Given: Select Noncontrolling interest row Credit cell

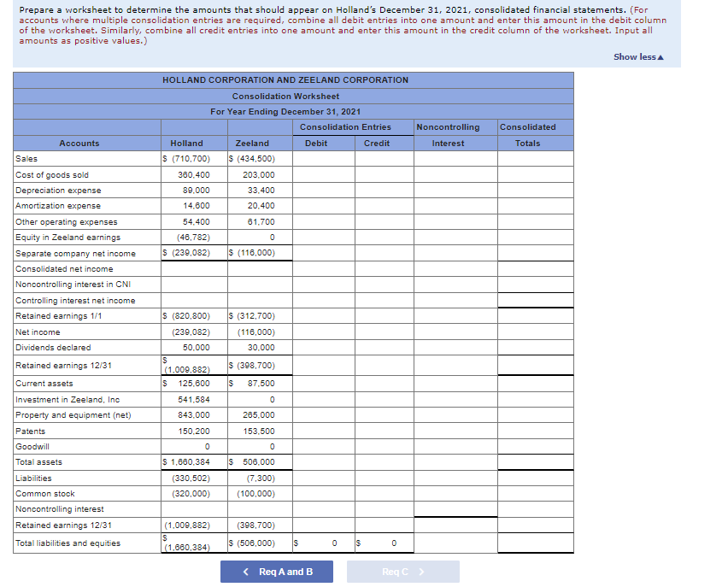Looking at the screenshot, I should (x=385, y=509).
